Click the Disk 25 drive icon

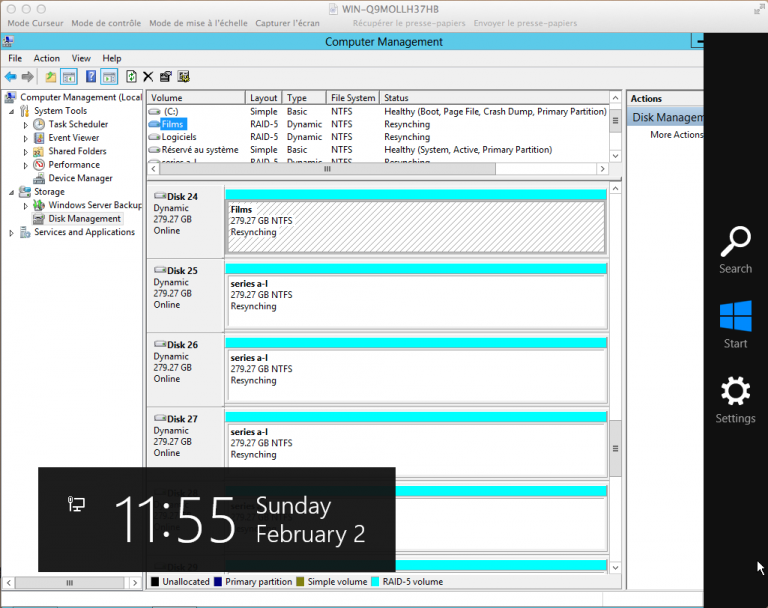point(160,270)
